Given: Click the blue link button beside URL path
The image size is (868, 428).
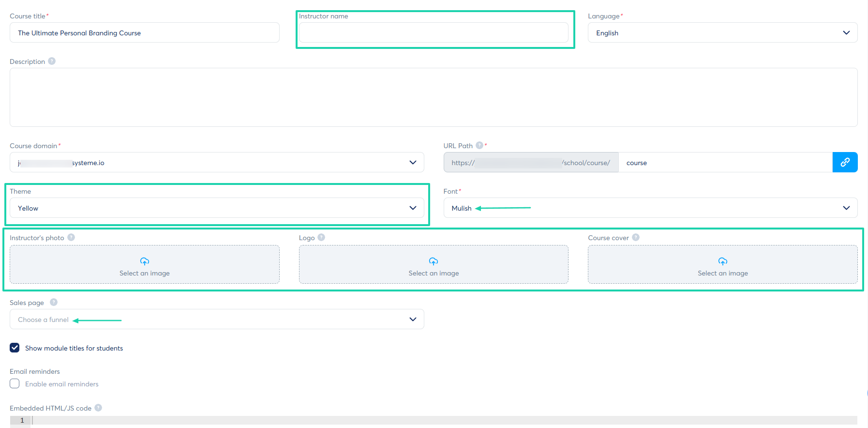Looking at the screenshot, I should (x=845, y=162).
